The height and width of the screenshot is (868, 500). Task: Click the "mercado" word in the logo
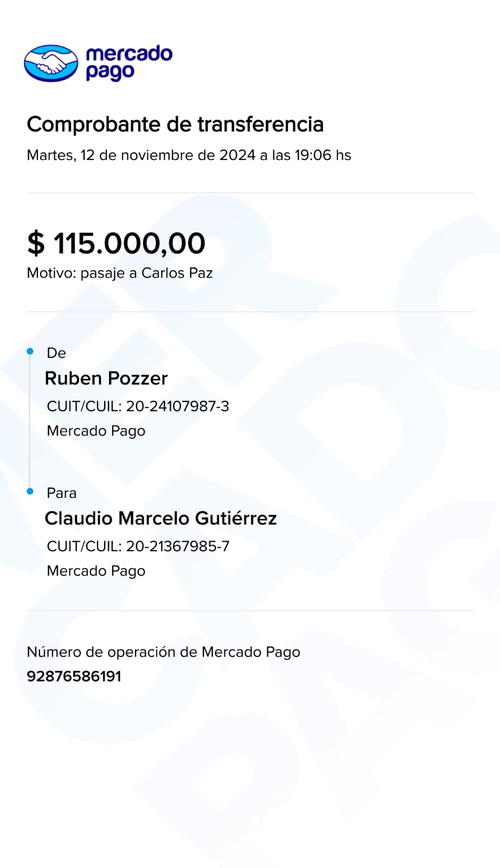(x=129, y=54)
